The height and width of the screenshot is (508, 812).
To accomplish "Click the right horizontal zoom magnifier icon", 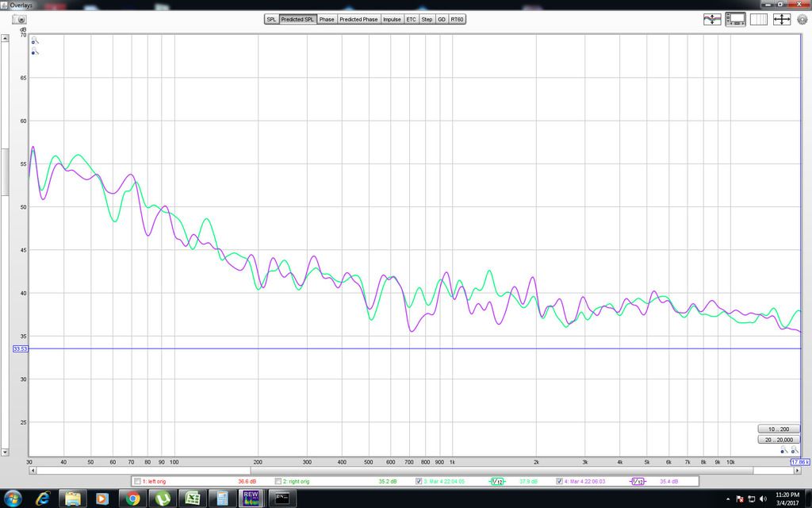I will click(x=795, y=449).
